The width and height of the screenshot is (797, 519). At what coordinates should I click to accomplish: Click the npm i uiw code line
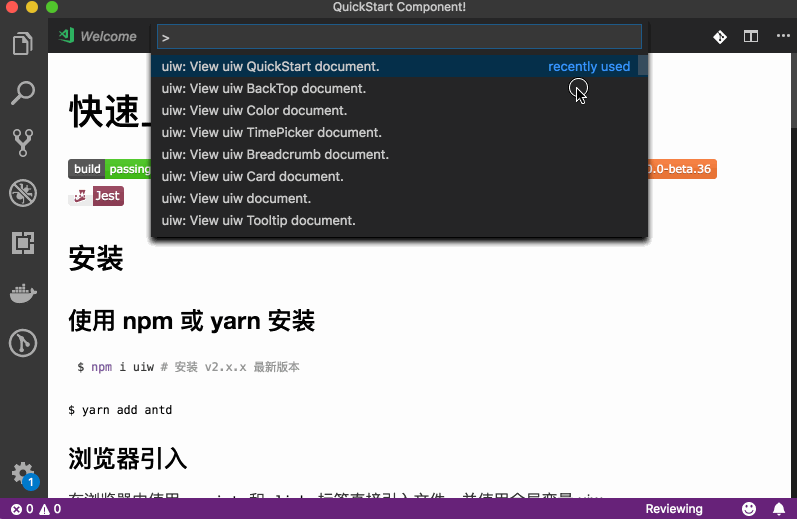(x=188, y=367)
